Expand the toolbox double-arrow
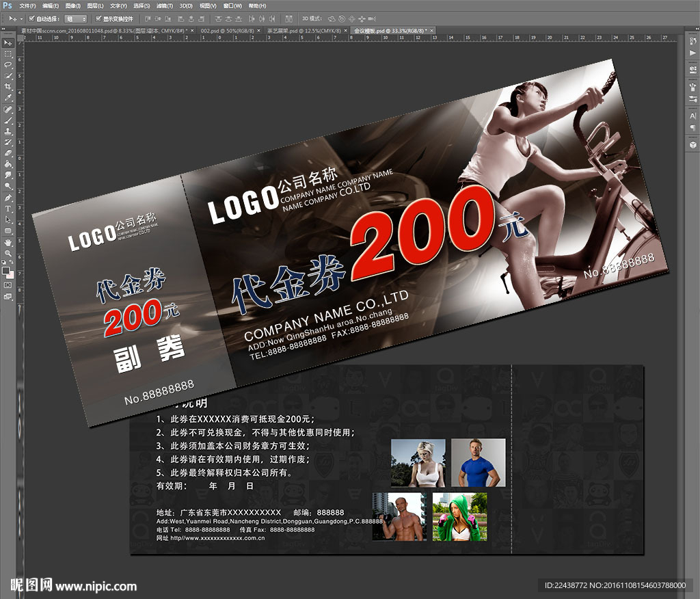This screenshot has height=599, width=700. click(3, 30)
